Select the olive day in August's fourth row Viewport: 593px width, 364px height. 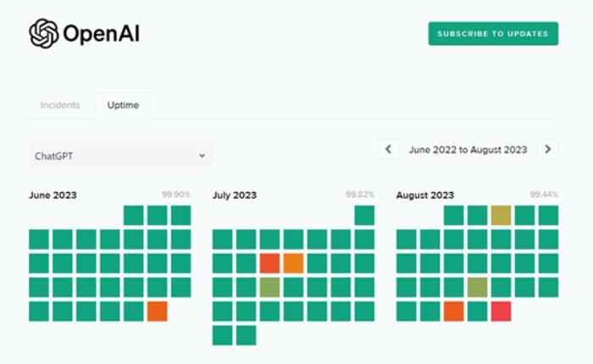coord(477,287)
